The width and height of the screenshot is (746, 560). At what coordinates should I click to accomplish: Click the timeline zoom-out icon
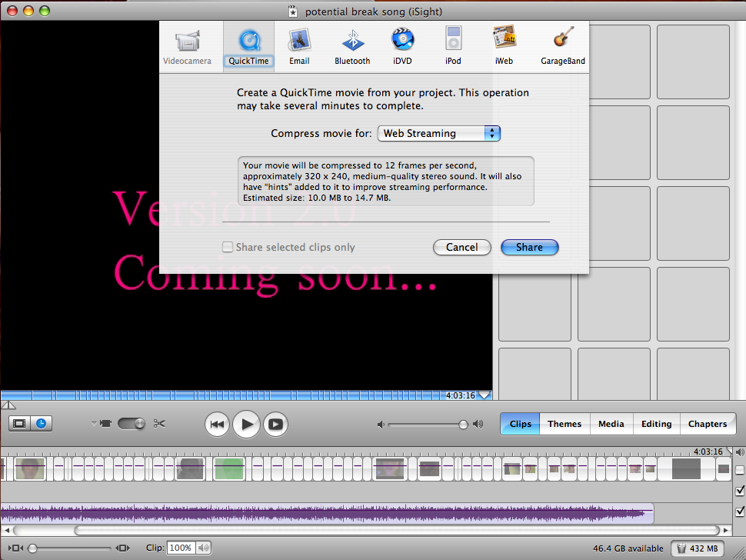tap(15, 548)
